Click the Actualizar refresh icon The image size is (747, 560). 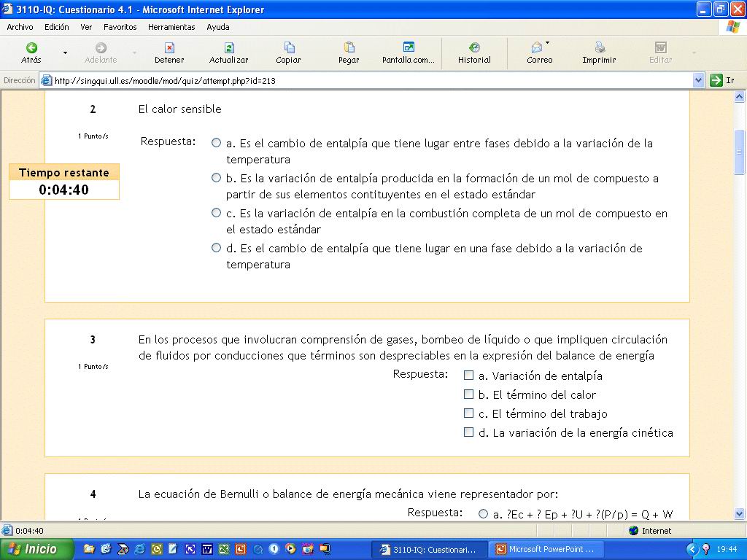click(x=228, y=48)
